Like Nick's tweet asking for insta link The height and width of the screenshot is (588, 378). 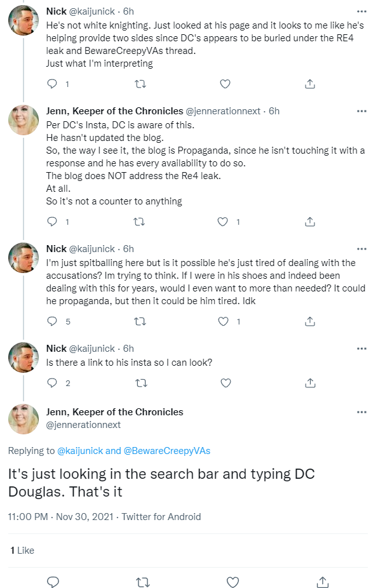pyautogui.click(x=226, y=383)
